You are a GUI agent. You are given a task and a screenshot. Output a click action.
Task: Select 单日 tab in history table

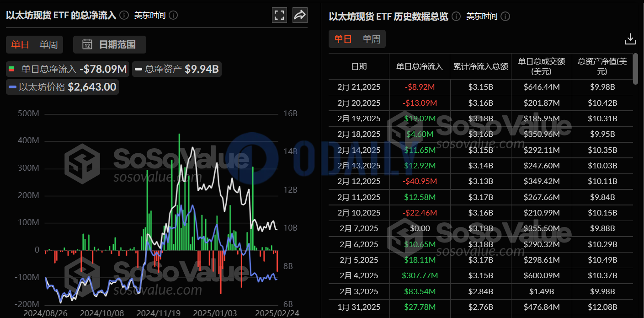(343, 39)
